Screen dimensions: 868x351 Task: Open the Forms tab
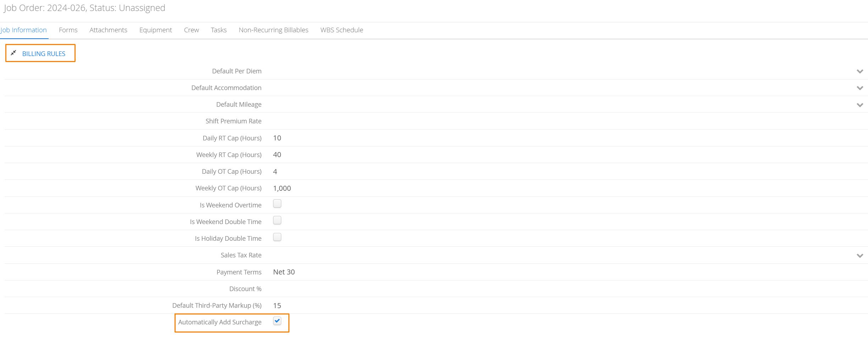(x=68, y=30)
